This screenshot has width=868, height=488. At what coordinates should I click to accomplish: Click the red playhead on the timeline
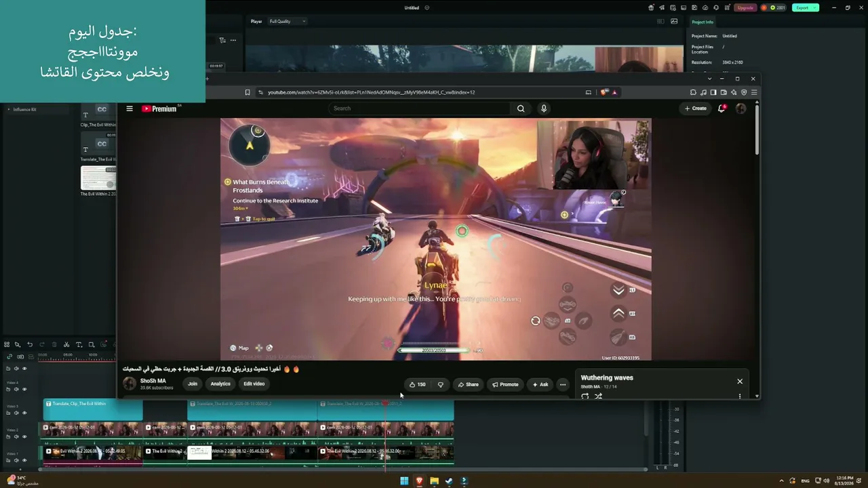point(385,404)
